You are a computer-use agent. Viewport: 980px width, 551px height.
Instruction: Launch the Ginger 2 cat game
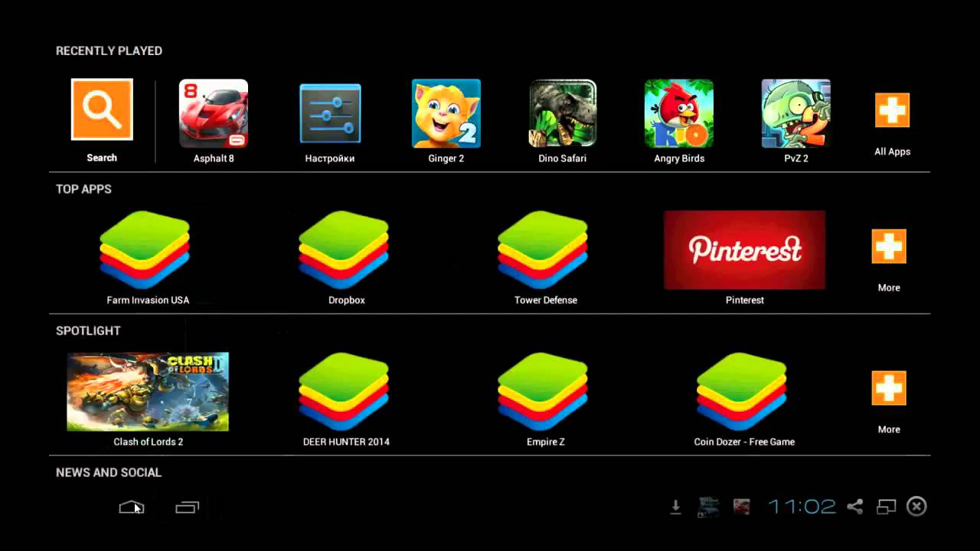(x=446, y=113)
